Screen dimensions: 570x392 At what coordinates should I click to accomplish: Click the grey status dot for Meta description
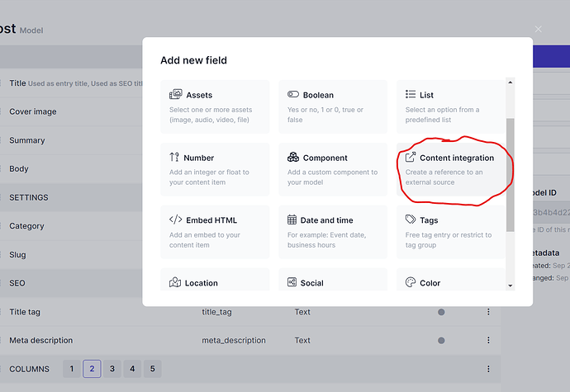tap(441, 340)
